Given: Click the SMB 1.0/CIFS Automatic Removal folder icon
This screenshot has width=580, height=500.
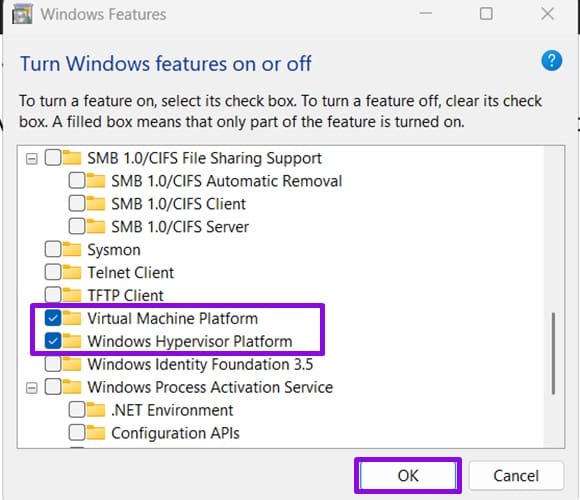Looking at the screenshot, I should click(96, 180).
